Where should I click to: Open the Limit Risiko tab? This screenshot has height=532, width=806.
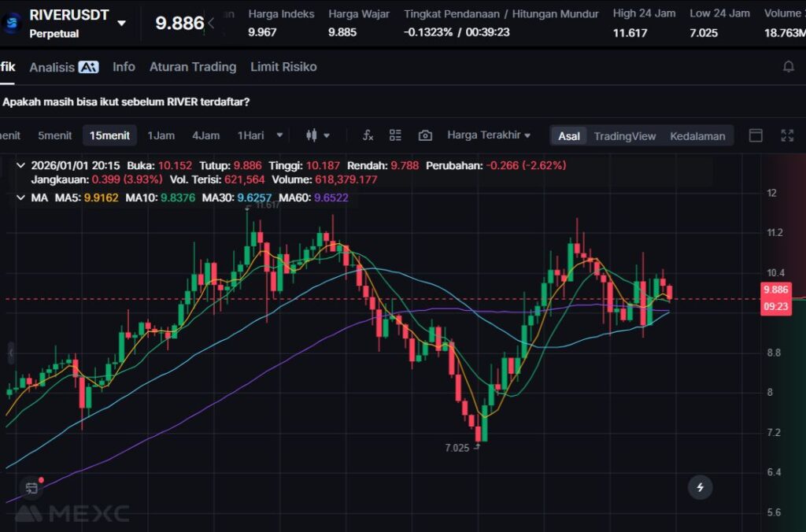point(283,67)
